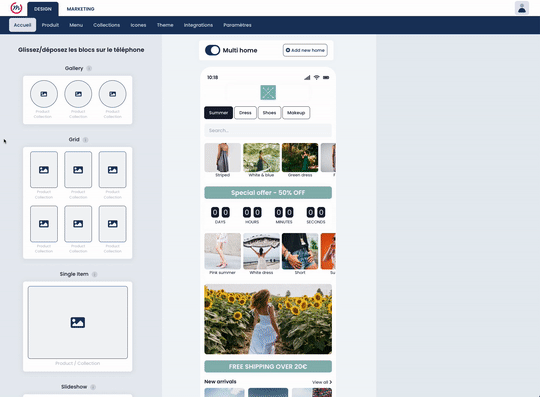540x397 pixels.
Task: Select the Single Item image placeholder block
Action: [78, 322]
